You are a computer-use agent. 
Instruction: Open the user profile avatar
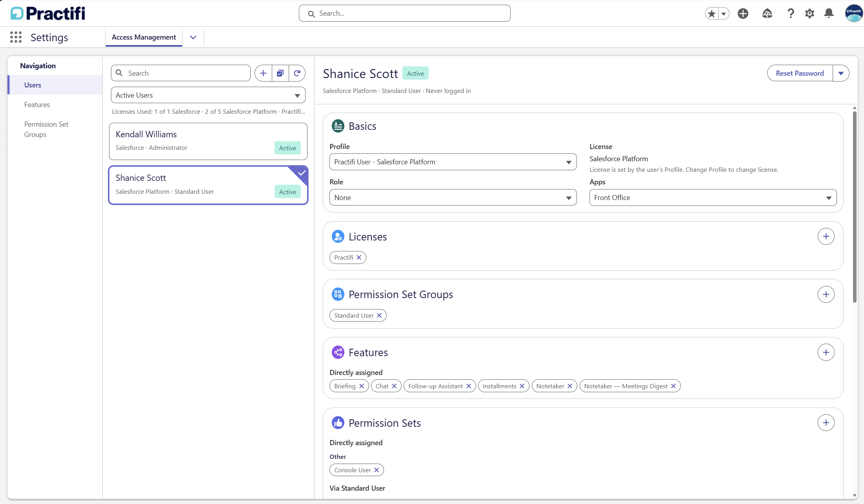coord(853,13)
